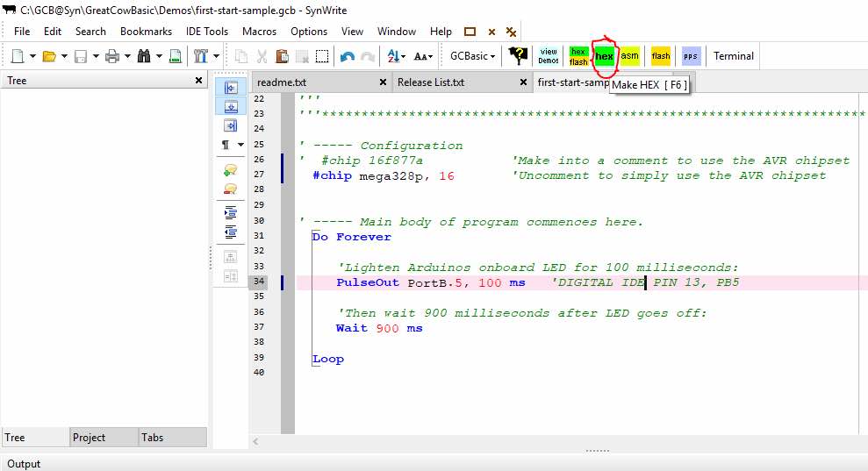Click the PPS tool button
Viewport: 868px width, 471px height.
[x=691, y=56]
